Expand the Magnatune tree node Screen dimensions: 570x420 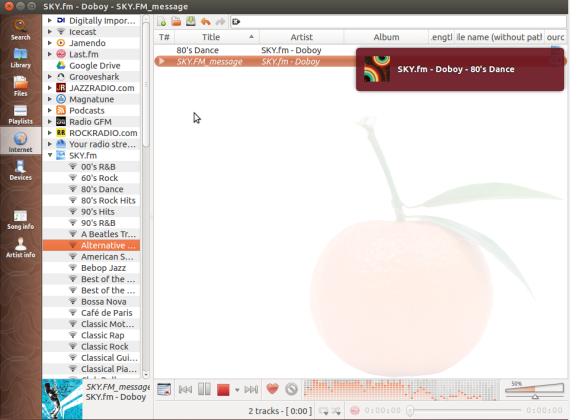(x=50, y=99)
